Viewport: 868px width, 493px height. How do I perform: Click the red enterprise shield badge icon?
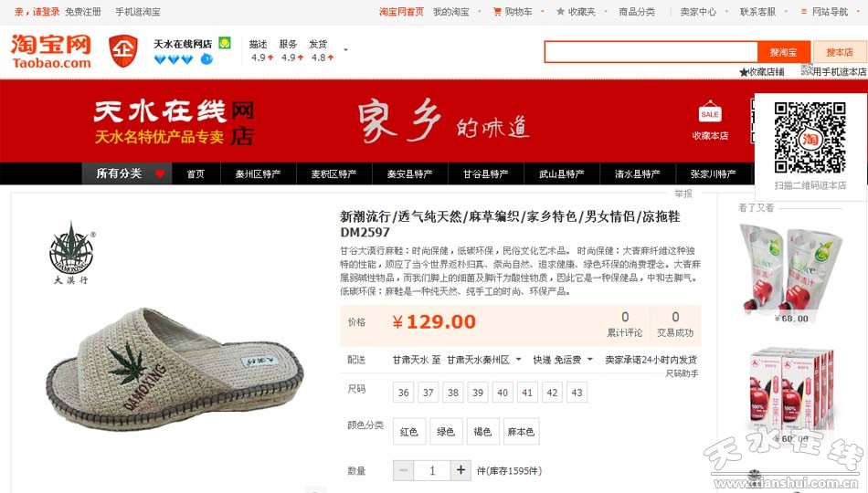(x=123, y=51)
